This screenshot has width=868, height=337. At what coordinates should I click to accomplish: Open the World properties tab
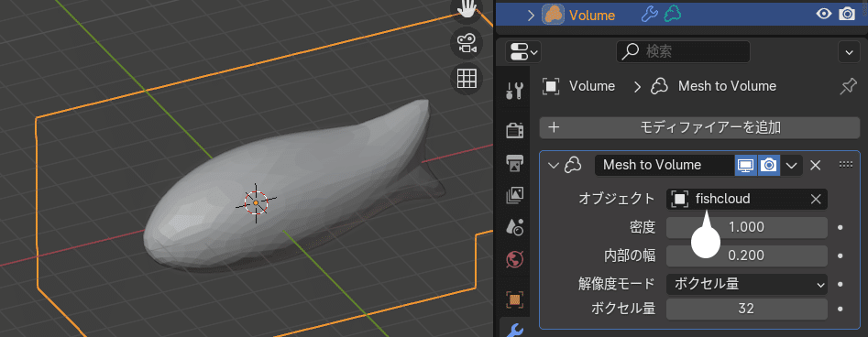click(515, 258)
